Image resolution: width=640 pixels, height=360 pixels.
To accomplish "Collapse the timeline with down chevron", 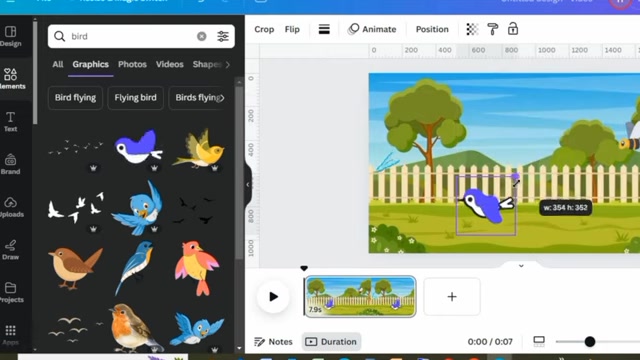I will [x=521, y=266].
